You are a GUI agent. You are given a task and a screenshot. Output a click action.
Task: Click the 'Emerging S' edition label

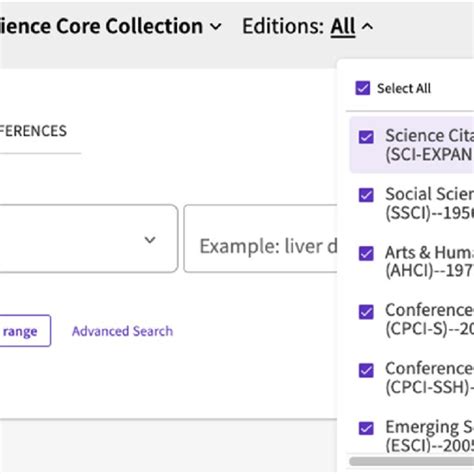429,436
